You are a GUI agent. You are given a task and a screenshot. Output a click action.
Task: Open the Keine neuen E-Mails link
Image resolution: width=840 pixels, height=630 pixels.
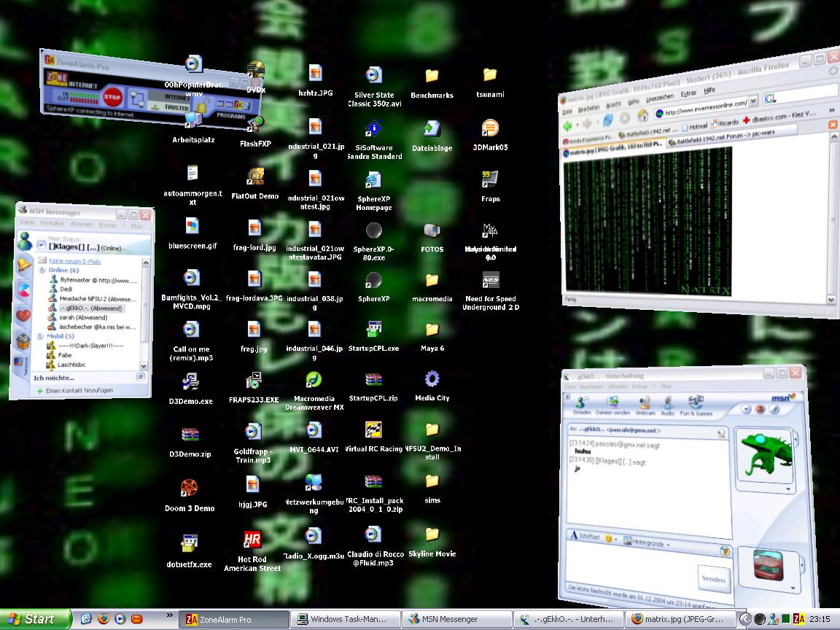74,261
